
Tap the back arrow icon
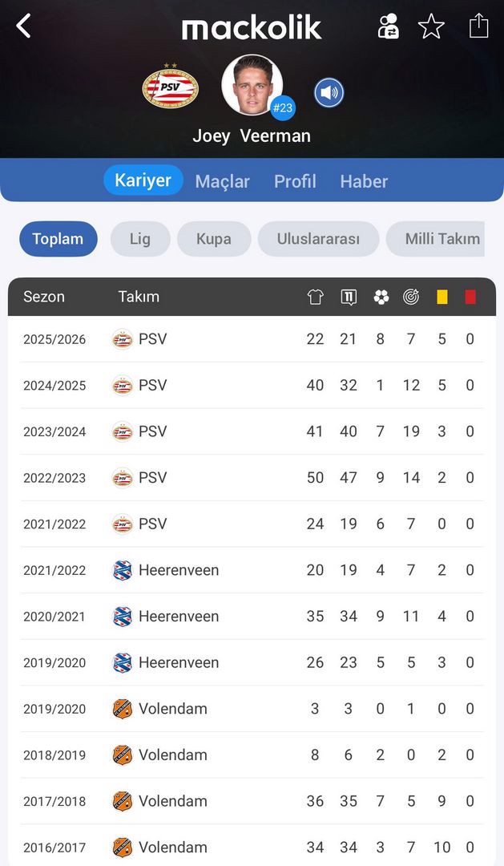pyautogui.click(x=24, y=26)
